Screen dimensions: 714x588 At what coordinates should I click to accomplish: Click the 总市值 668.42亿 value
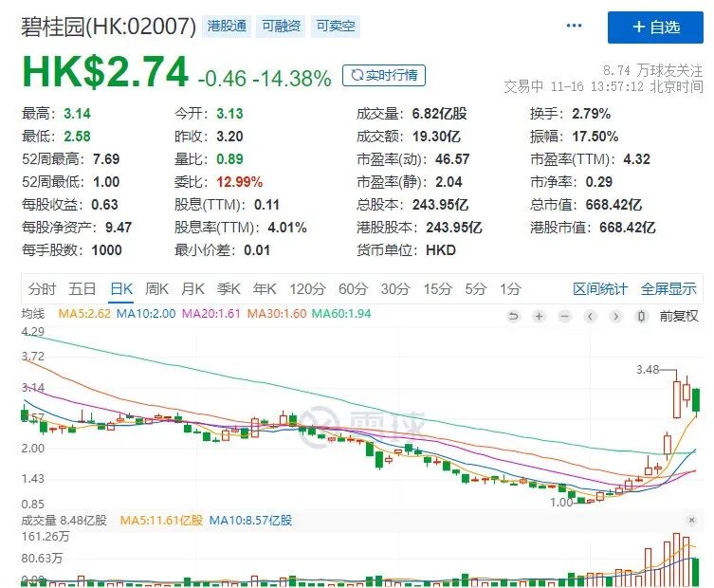pos(613,205)
